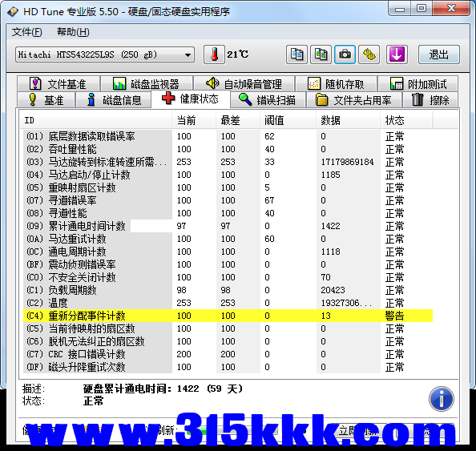
Task: Click the copy screenshot icon
Action: [321, 54]
